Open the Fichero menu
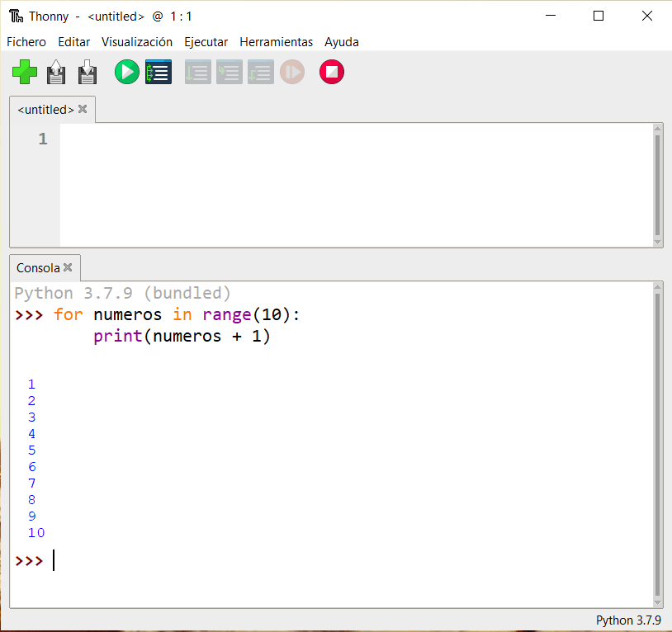Viewport: 672px width, 632px height. 26,42
